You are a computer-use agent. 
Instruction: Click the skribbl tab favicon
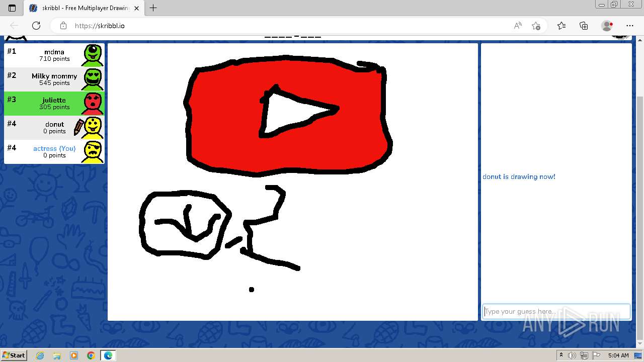33,8
